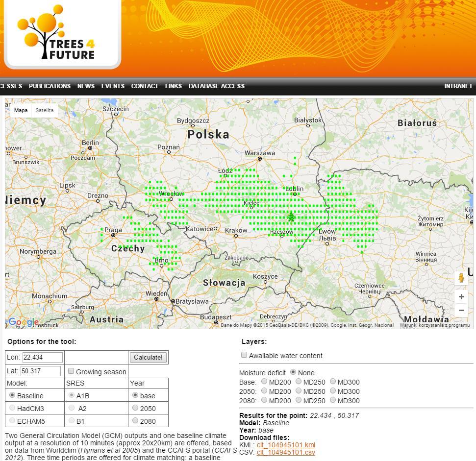Zoom out the map with minus

[461, 310]
